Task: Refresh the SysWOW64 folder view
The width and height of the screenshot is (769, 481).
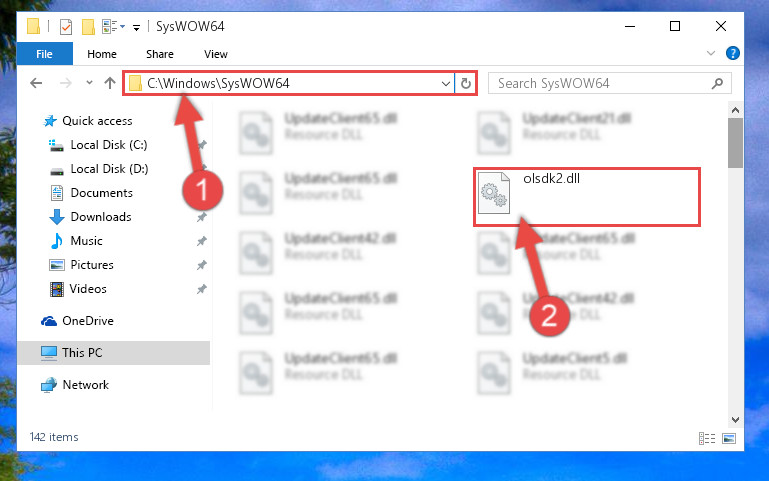Action: (x=465, y=83)
